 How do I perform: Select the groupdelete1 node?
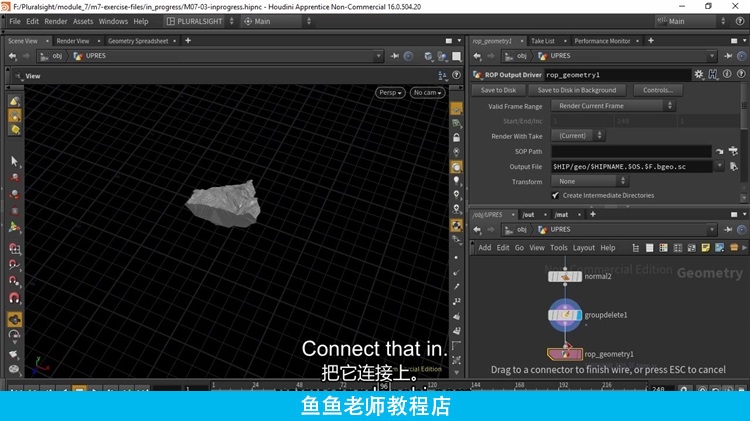(565, 315)
